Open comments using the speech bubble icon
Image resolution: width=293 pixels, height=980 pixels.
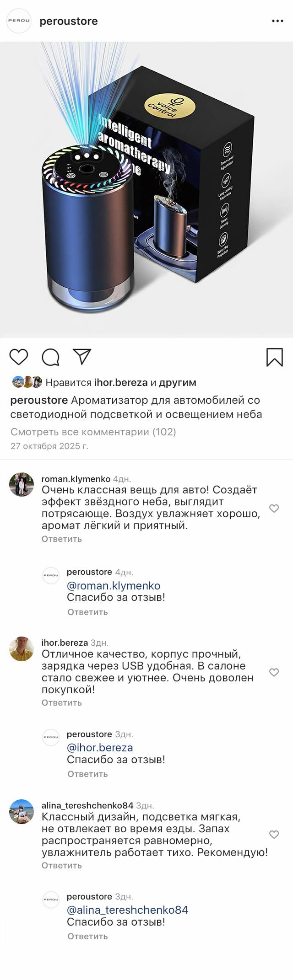click(50, 357)
